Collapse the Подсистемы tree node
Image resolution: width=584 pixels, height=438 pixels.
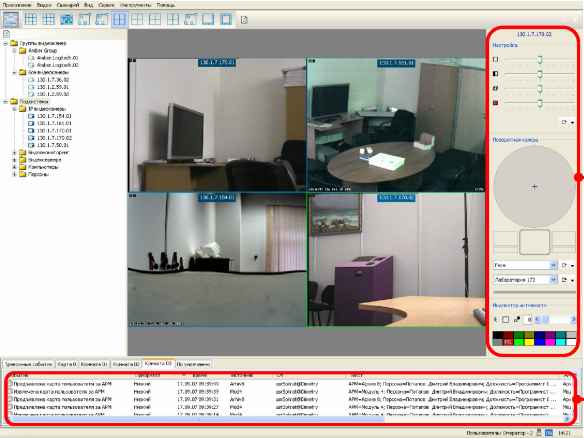pos(6,102)
